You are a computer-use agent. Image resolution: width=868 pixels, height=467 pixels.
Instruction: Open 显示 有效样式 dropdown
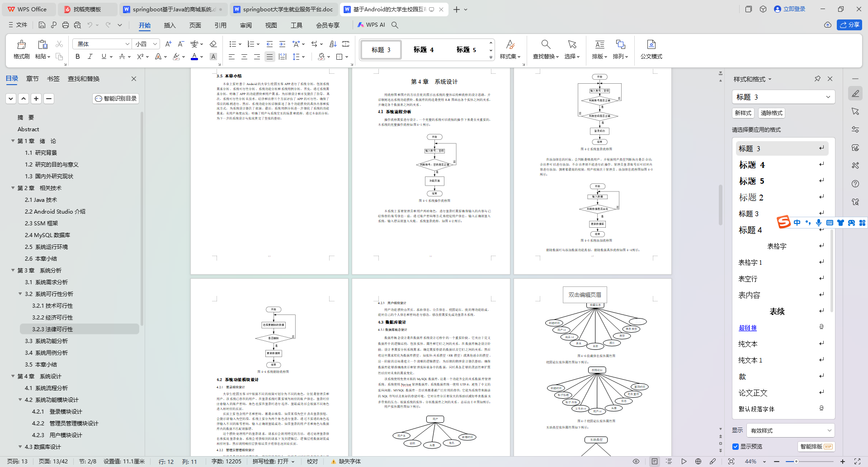pos(790,430)
